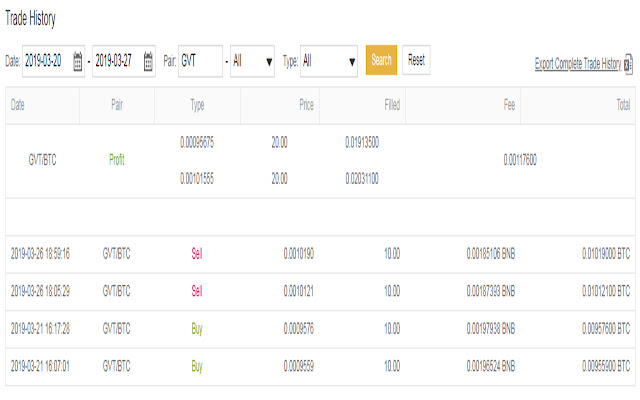
Task: Click filled amount 10.00 in 16:17:28 row
Action: [x=392, y=329]
